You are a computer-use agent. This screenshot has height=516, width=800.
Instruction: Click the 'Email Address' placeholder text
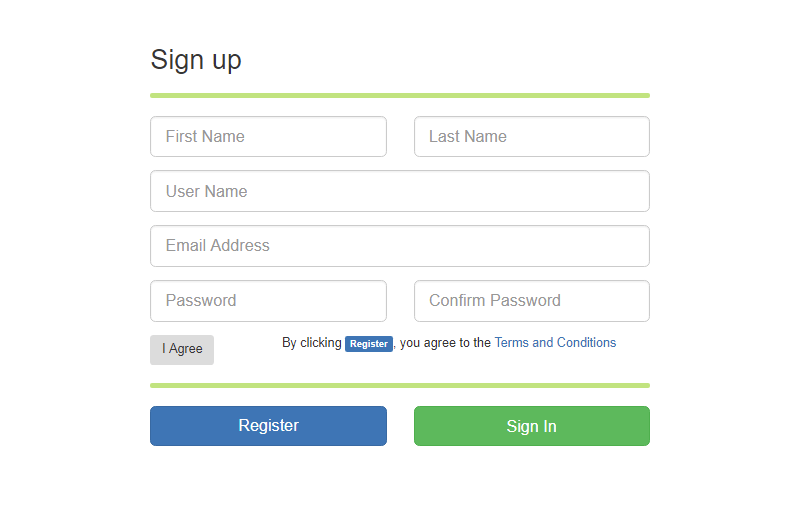(218, 246)
